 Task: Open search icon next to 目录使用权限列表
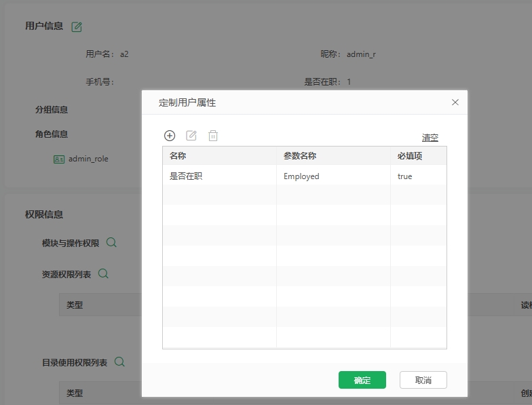point(119,362)
